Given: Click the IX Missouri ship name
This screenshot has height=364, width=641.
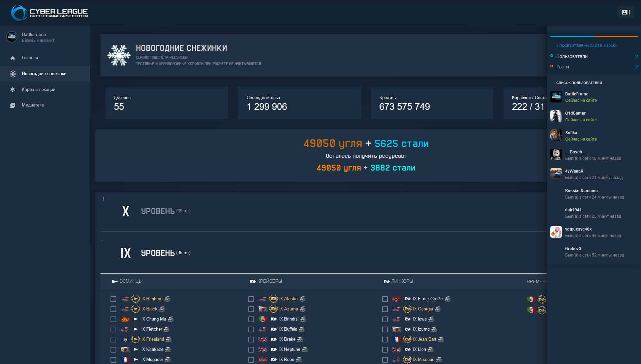Looking at the screenshot, I should point(424,360).
